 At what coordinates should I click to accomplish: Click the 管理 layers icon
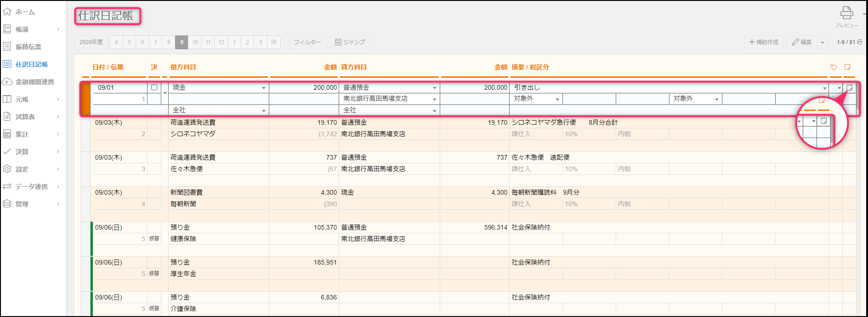[x=7, y=204]
